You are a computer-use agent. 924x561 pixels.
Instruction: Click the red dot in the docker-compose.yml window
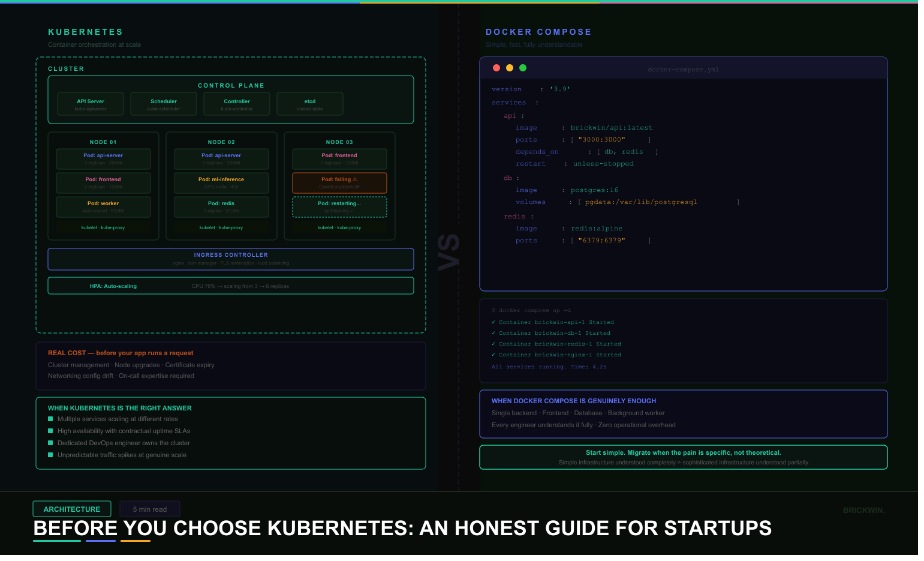tap(496, 68)
